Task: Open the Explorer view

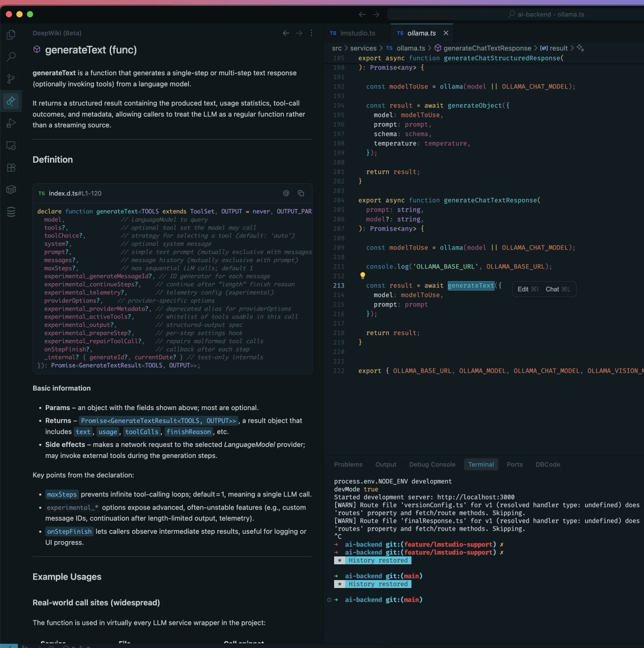Action: 11,34
